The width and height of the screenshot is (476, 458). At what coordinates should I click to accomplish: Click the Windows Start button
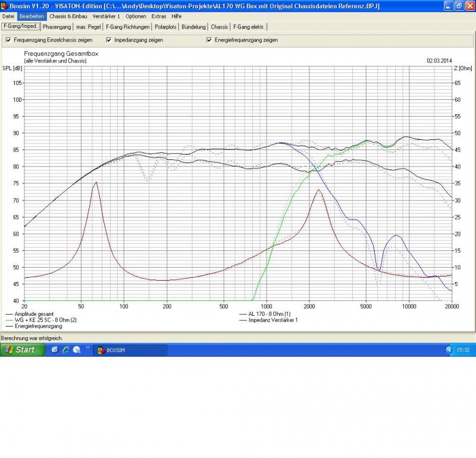pyautogui.click(x=22, y=350)
